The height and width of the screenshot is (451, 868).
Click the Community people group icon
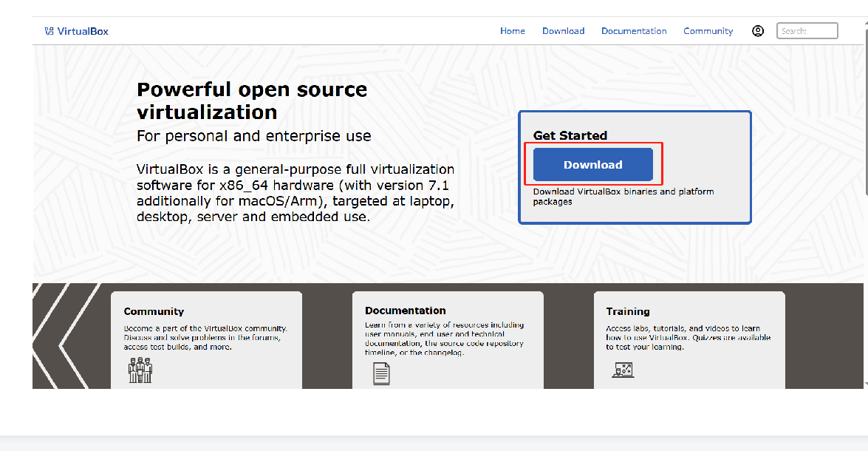140,370
